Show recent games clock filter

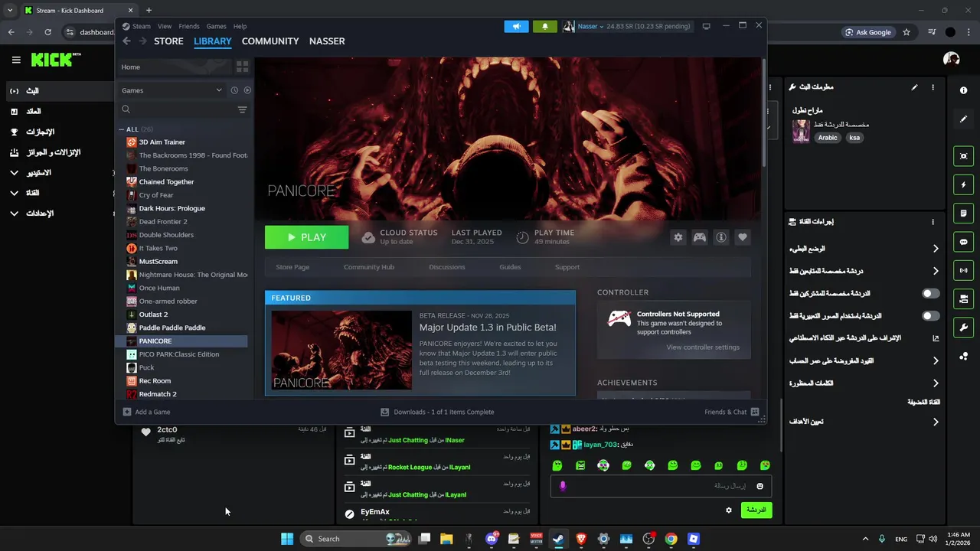click(234, 90)
